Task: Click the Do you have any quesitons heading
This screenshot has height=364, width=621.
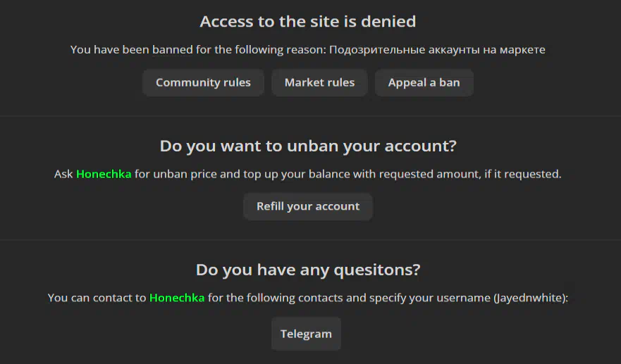Action: (x=308, y=270)
